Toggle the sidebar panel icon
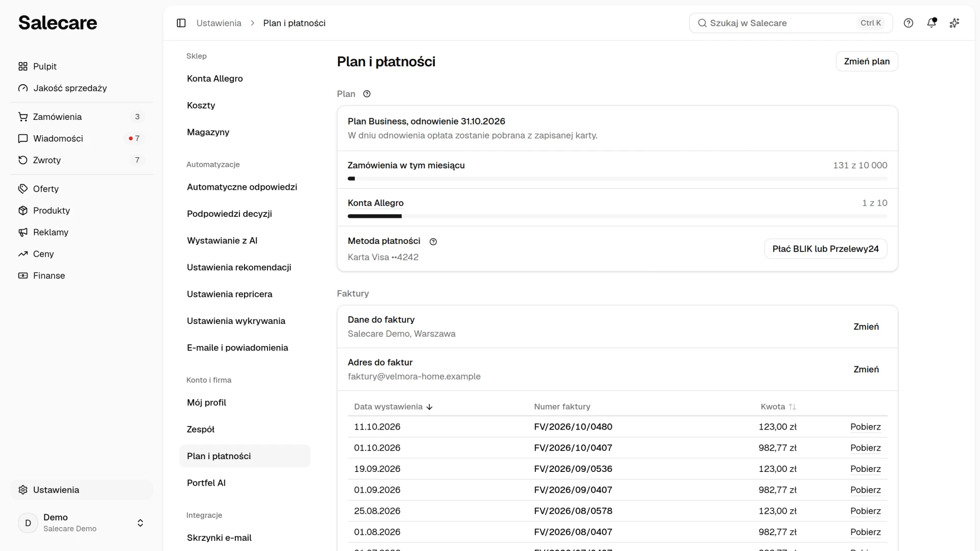 tap(181, 23)
